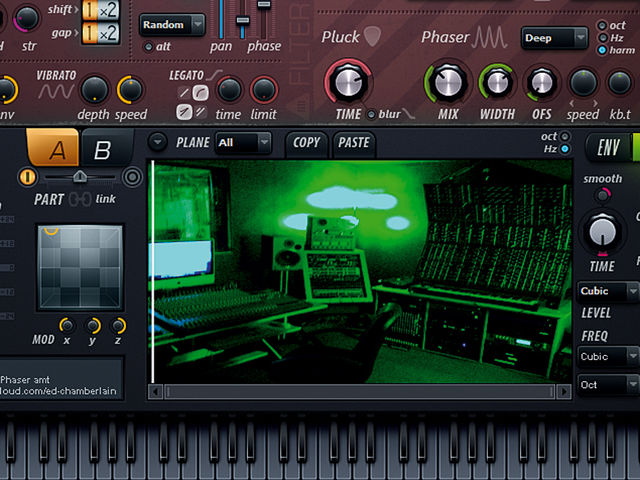640x480 pixels.
Task: Click the Phaser WIDTH knob
Action: click(497, 82)
